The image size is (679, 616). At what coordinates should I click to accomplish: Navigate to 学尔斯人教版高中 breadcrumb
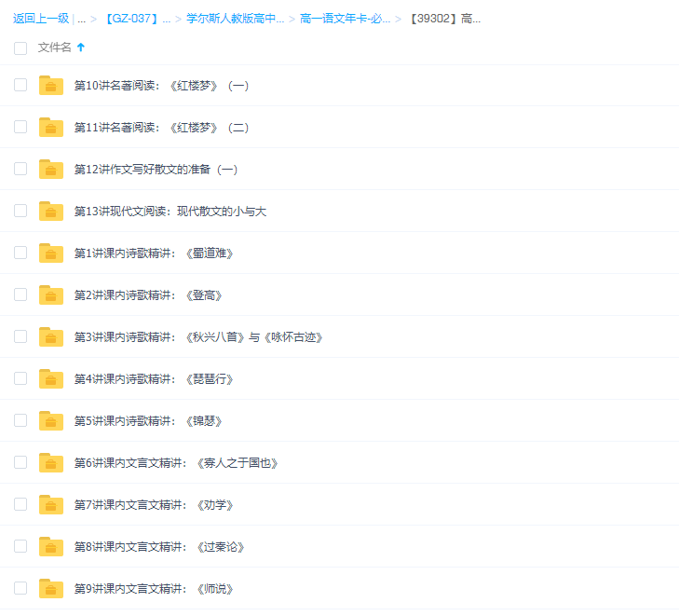235,19
